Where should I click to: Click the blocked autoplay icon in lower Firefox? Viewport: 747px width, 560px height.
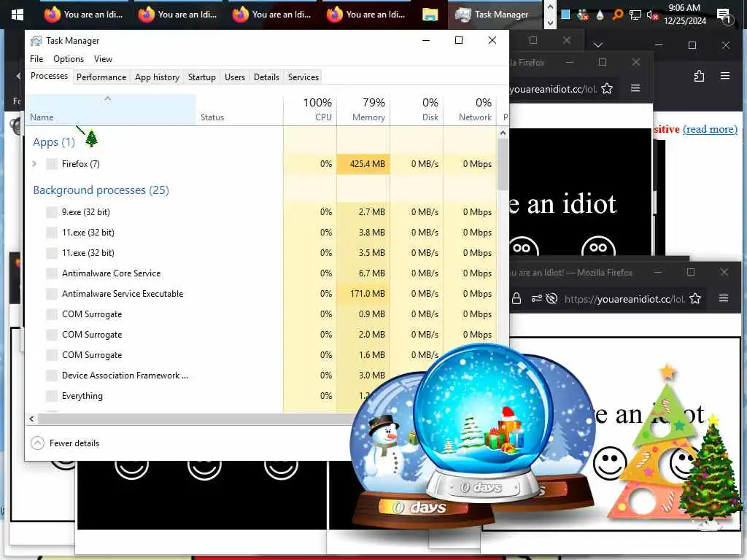[551, 298]
